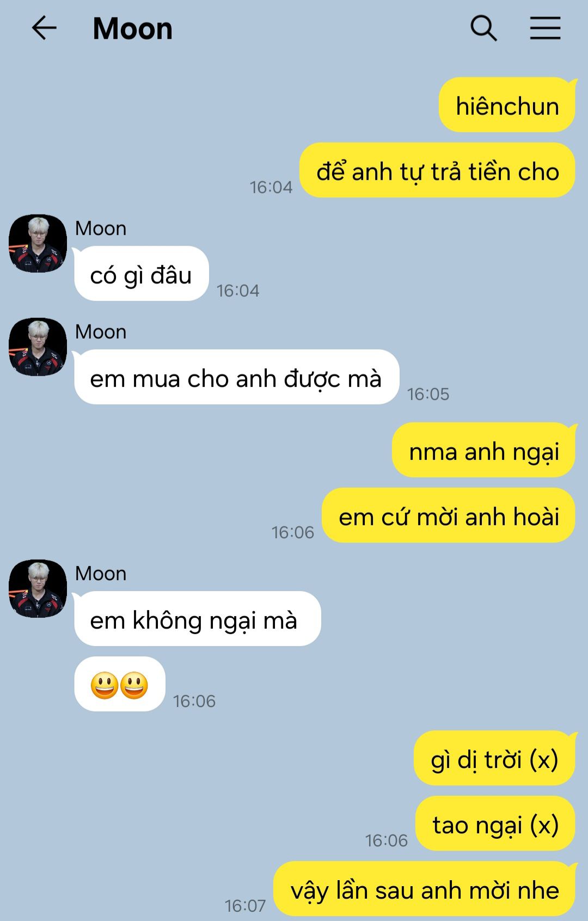588x921 pixels.
Task: Select the 'em mua cho anh được mà' bubble
Action: pyautogui.click(x=236, y=377)
